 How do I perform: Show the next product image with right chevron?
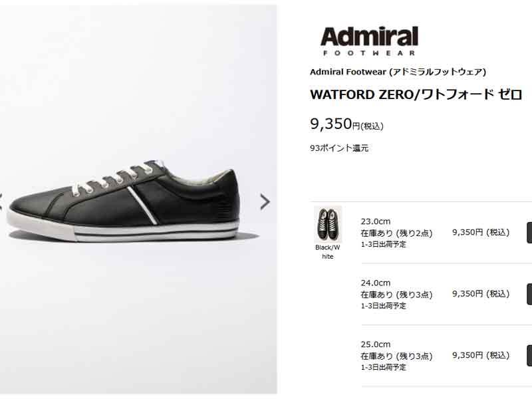[x=265, y=202]
